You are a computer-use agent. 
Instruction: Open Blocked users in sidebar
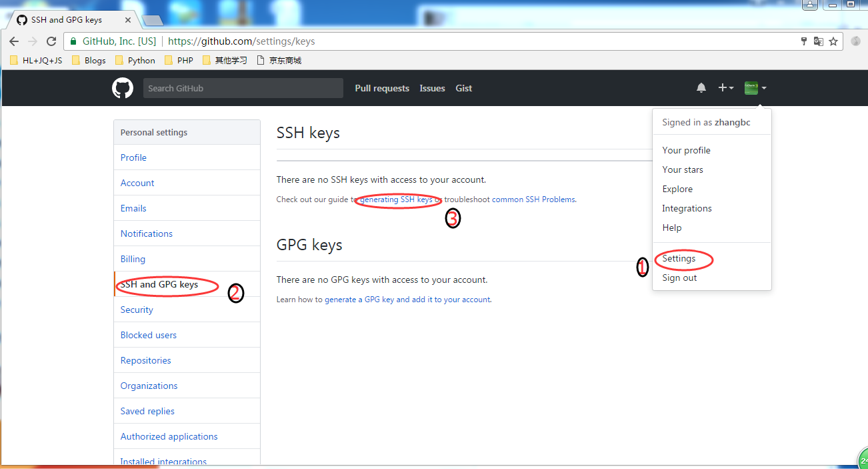(187, 335)
